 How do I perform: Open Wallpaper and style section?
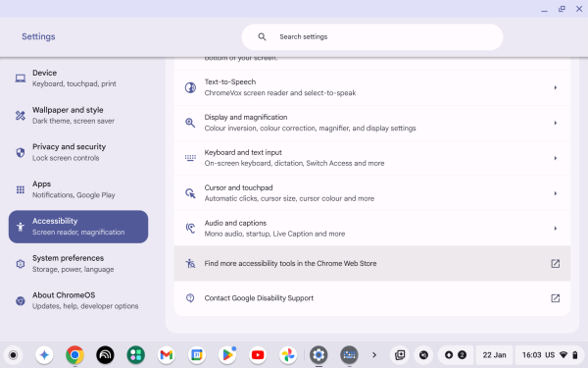coord(78,115)
